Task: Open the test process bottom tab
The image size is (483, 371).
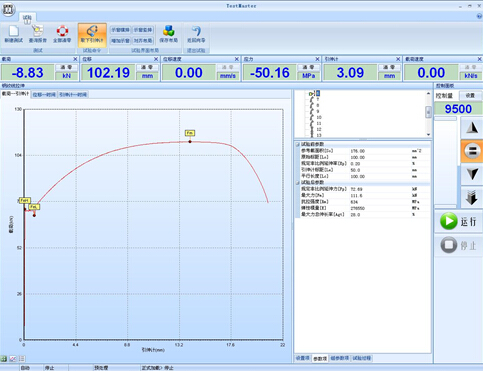Action: coord(362,358)
